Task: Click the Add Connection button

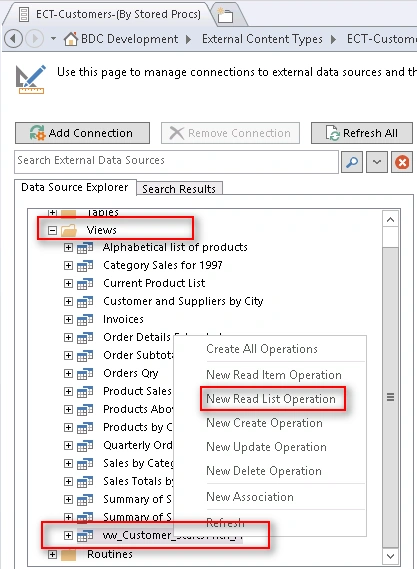Action: click(82, 133)
